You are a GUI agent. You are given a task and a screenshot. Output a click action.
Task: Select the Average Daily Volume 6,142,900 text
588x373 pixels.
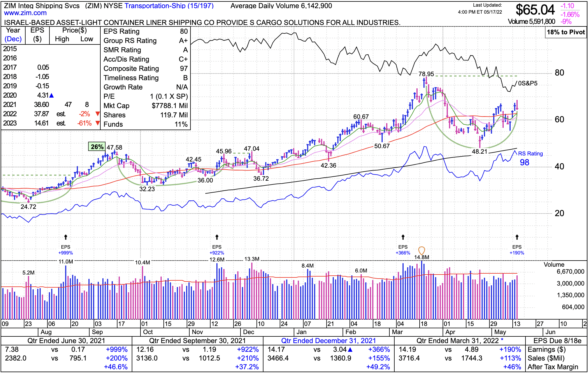coord(281,6)
